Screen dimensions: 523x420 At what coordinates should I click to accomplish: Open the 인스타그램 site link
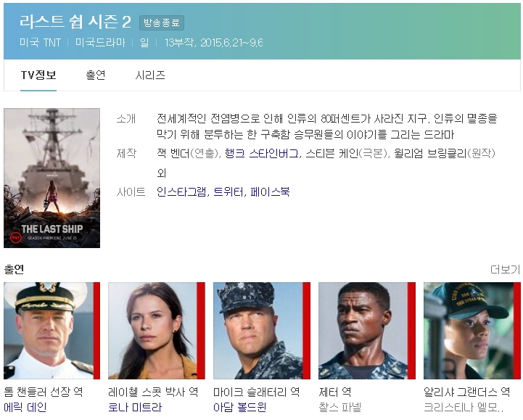coord(181,192)
